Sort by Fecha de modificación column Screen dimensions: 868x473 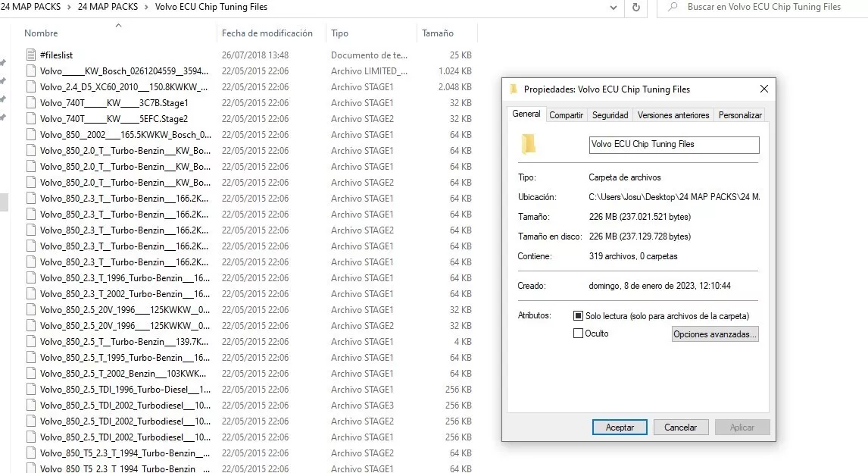coord(267,33)
